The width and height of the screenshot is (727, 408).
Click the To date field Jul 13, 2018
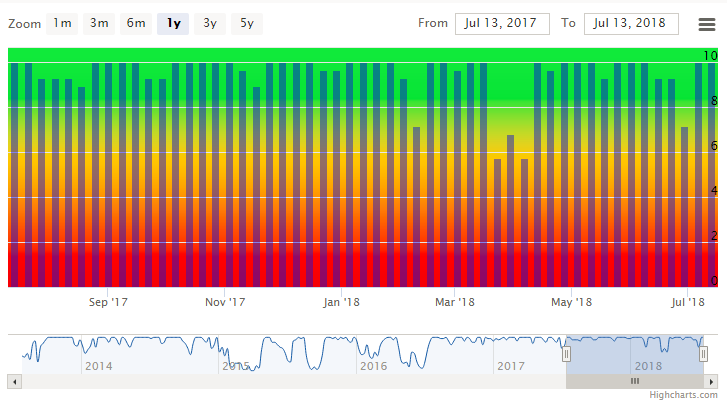point(631,24)
